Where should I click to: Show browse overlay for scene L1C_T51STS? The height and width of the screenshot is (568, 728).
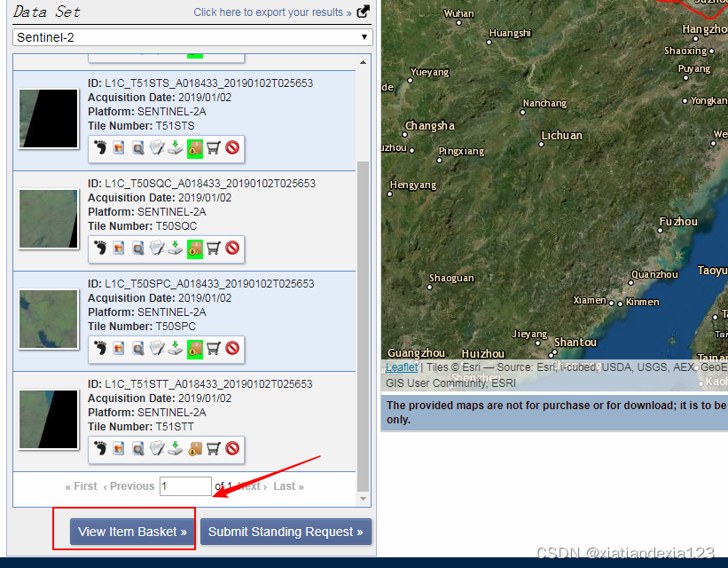pos(119,148)
